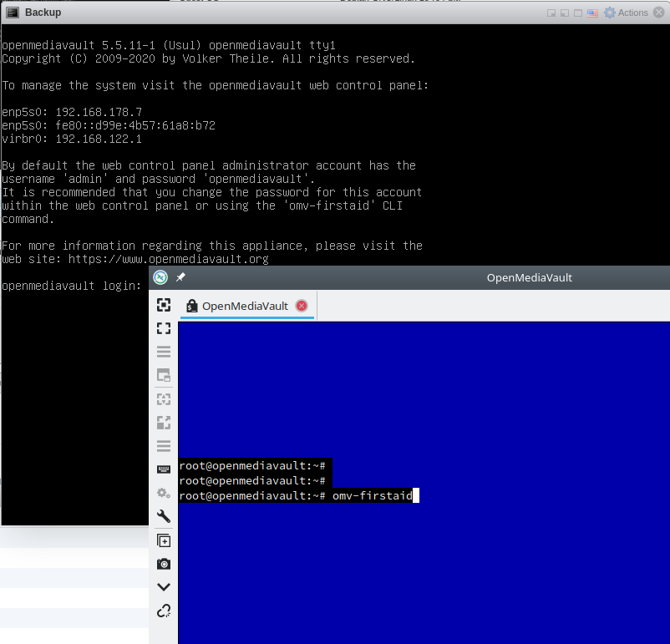Click the multi-monitor icon in the Remmina sidebar

click(x=164, y=375)
